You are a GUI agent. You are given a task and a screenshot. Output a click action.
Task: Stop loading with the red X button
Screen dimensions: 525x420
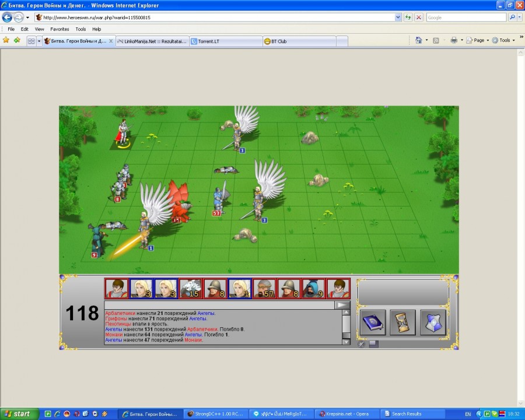418,17
